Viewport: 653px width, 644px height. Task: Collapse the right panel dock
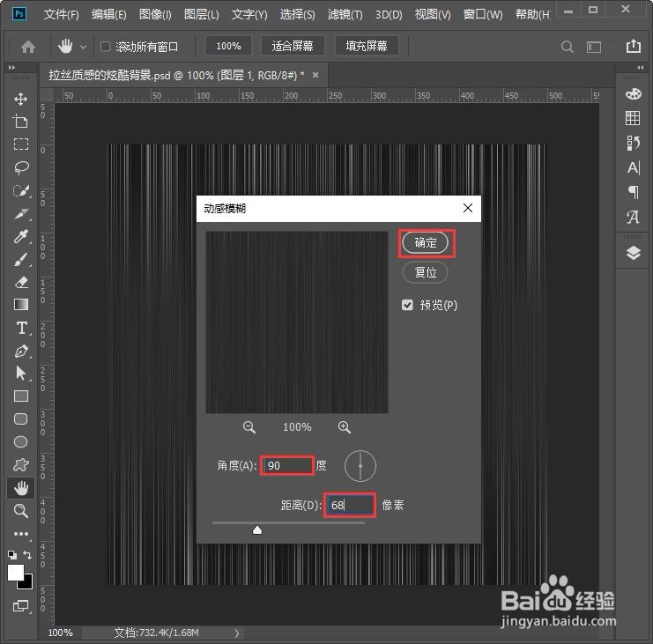click(x=641, y=67)
